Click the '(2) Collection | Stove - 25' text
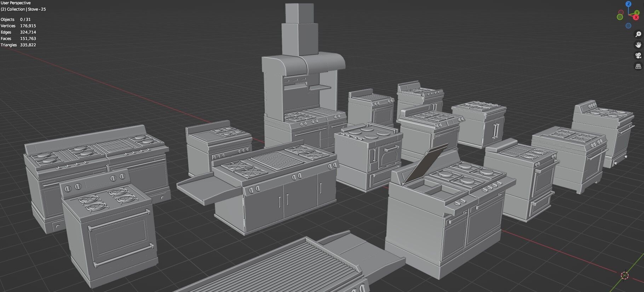 [x=23, y=9]
